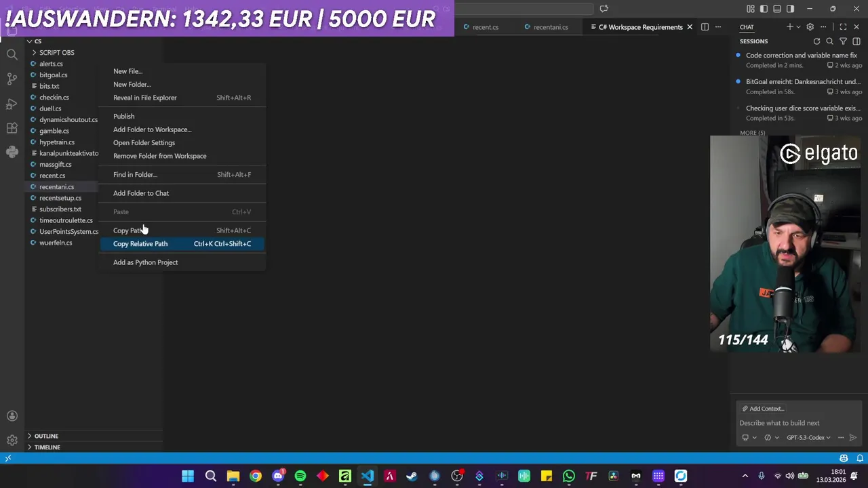Refresh the chat sessions list

tap(816, 41)
